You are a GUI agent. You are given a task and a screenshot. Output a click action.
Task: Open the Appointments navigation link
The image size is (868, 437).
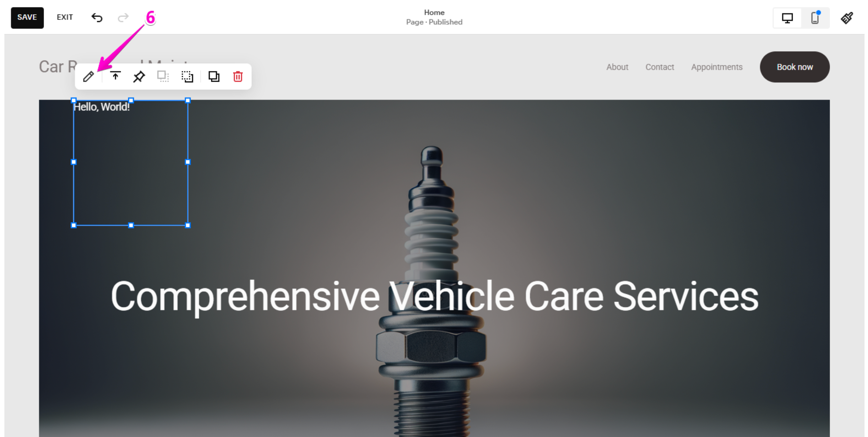click(x=717, y=67)
